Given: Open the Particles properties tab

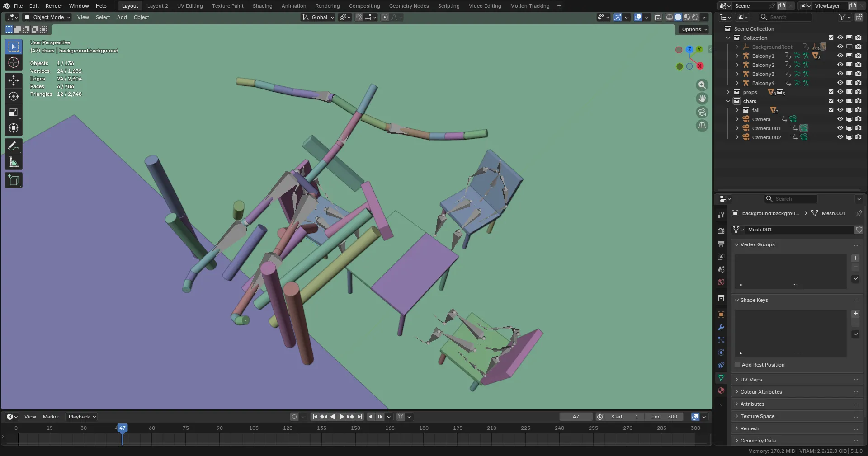Looking at the screenshot, I should tap(721, 340).
